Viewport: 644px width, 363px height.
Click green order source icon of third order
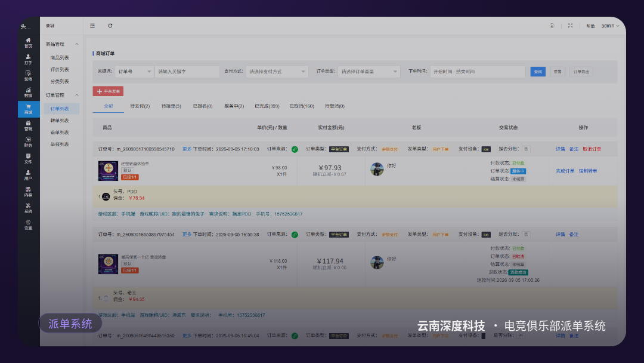point(295,336)
